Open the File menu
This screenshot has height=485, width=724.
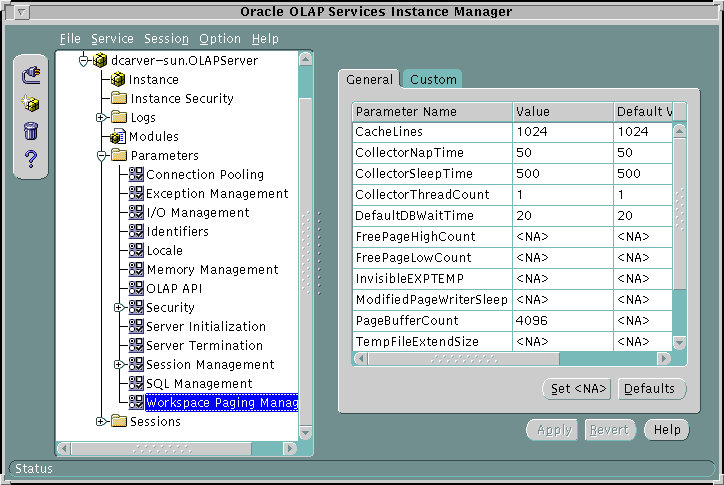coord(70,39)
